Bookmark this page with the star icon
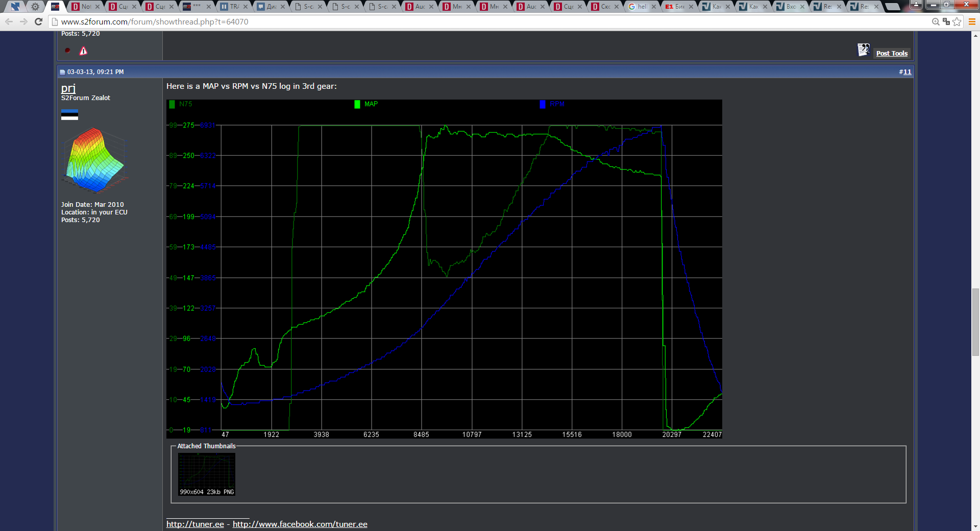Viewport: 980px width, 531px height. coord(957,21)
